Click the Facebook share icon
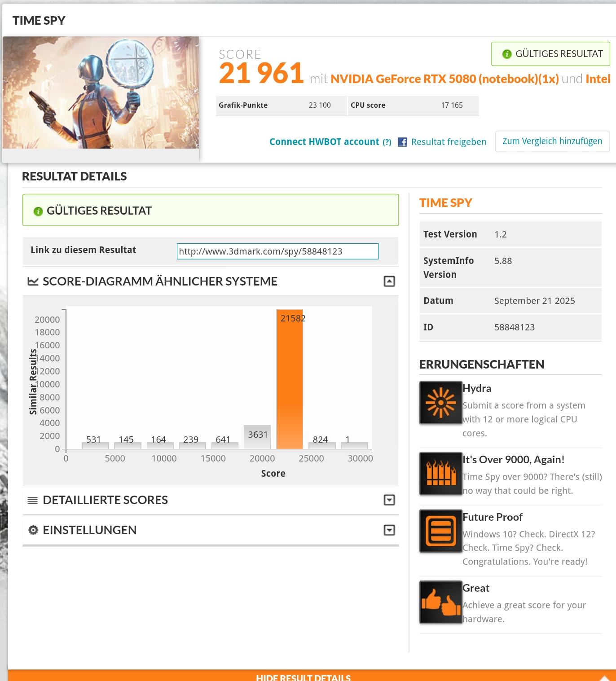616x681 pixels. pyautogui.click(x=403, y=142)
